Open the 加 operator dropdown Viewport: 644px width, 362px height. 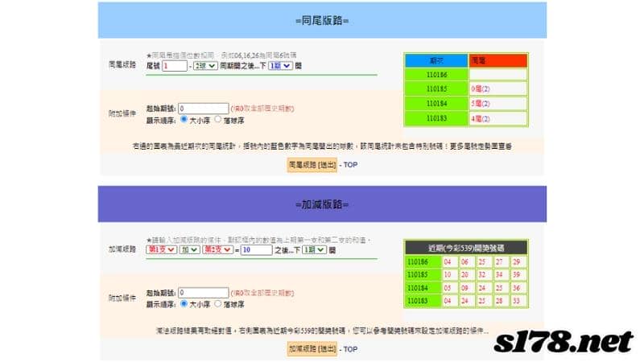pos(190,249)
